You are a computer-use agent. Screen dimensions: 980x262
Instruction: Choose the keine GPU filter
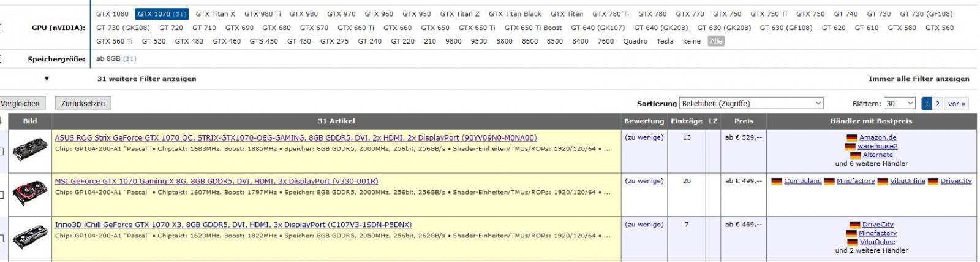pos(692,41)
